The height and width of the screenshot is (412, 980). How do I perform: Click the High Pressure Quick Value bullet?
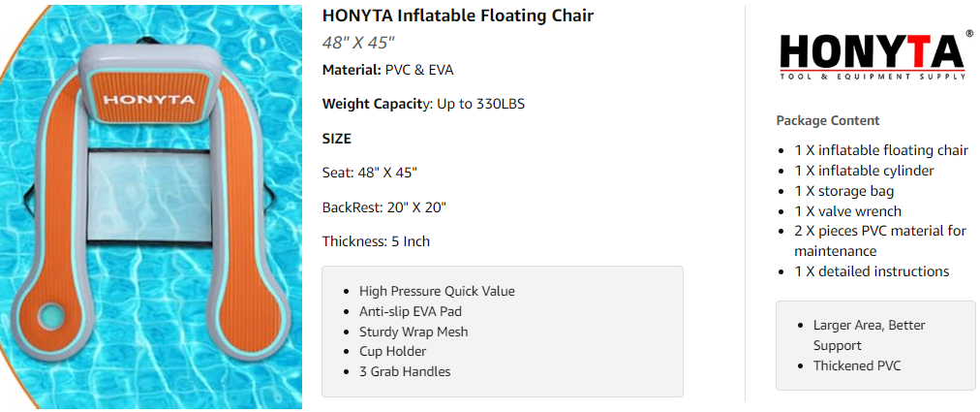[x=437, y=291]
